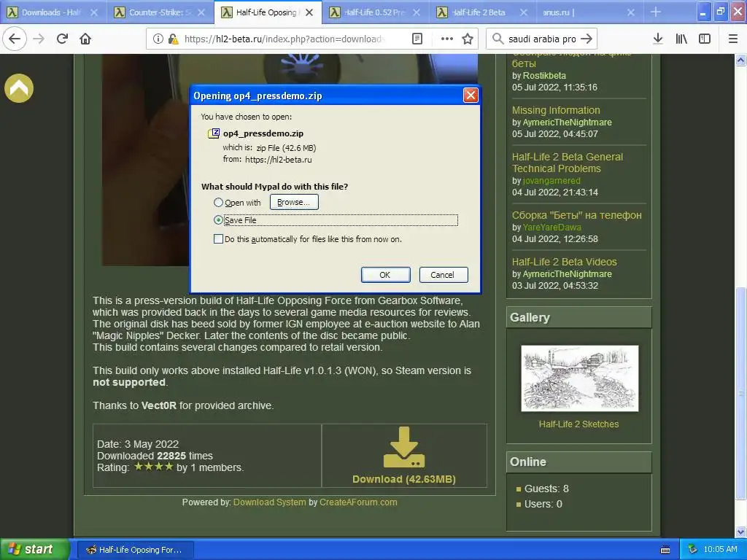747x560 pixels.
Task: Reload the current page
Action: [62, 39]
